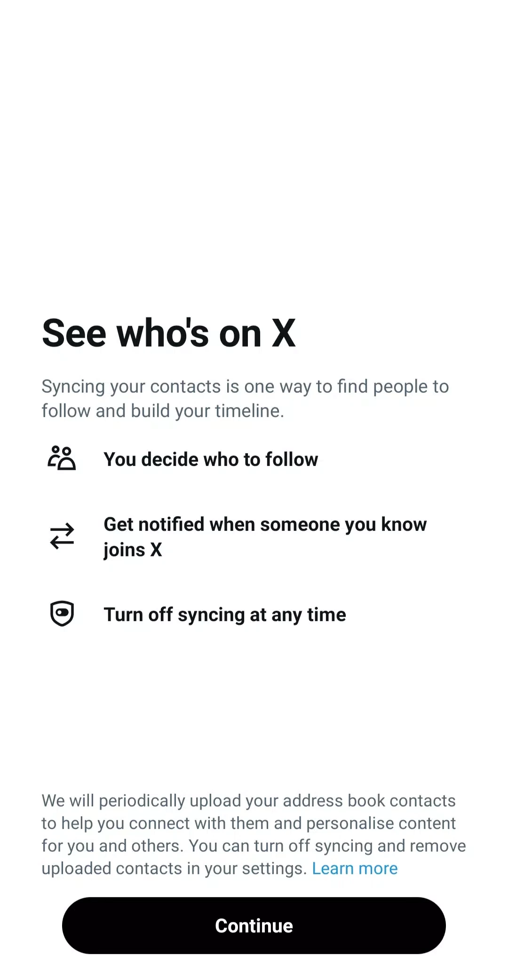The image size is (508, 980).
Task: Tap the people icon beside follow text
Action: coord(62,458)
